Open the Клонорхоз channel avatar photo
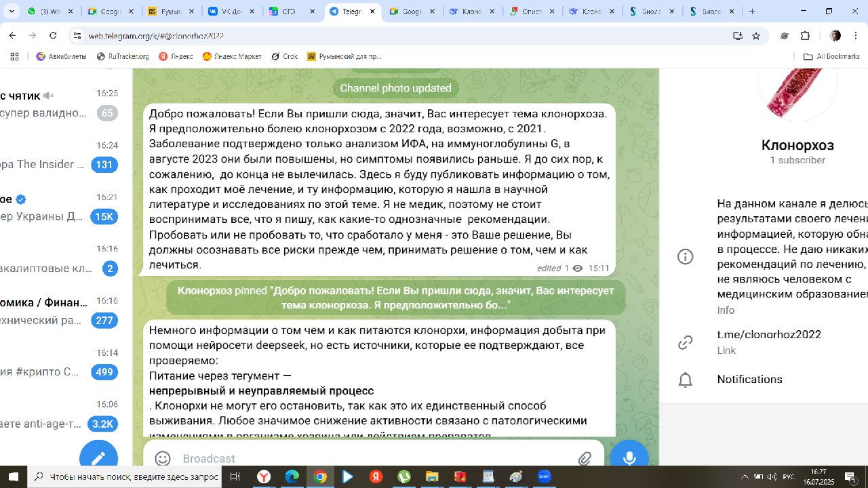868x488 pixels. pyautogui.click(x=797, y=96)
